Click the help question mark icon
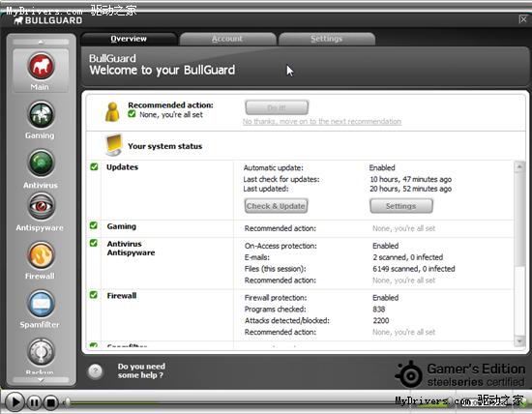532x414 pixels. point(96,370)
